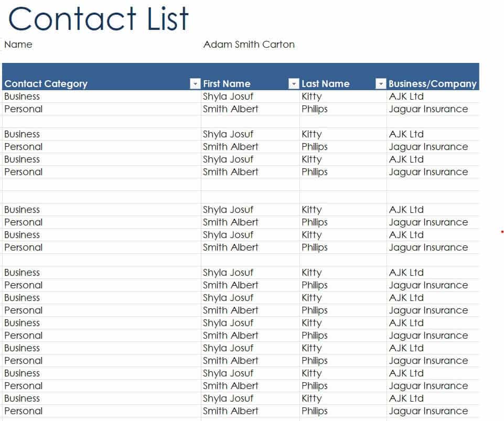Open the First Name filter dropdown
The height and width of the screenshot is (421, 504).
point(294,84)
